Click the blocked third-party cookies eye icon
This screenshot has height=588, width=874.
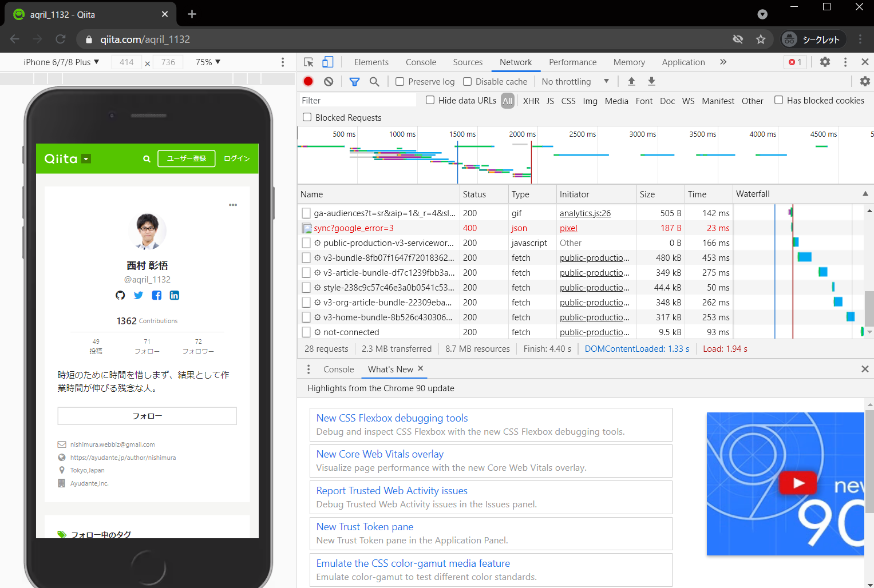pyautogui.click(x=738, y=39)
